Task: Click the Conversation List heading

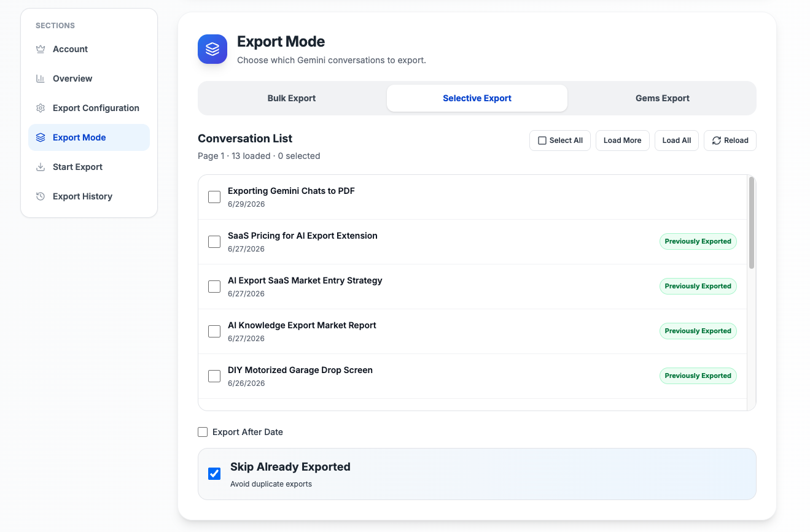Action: click(x=245, y=139)
